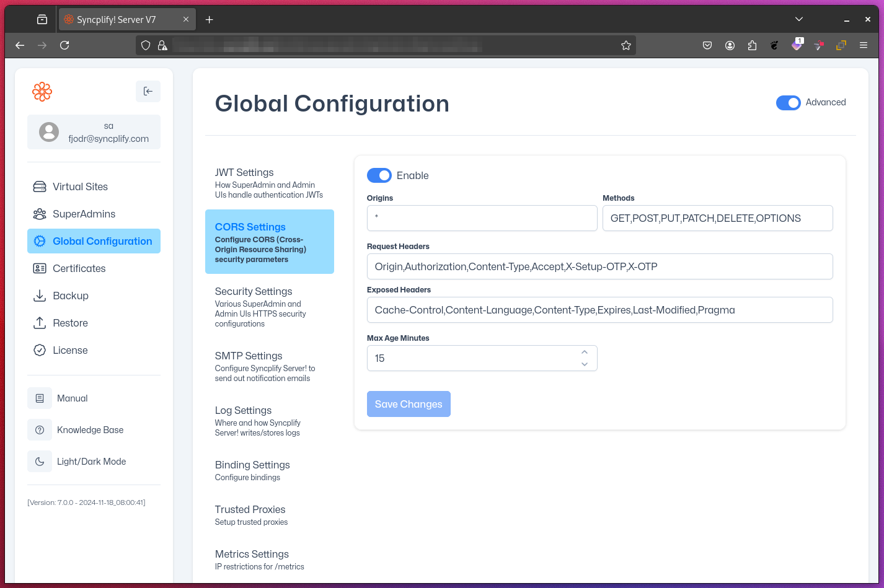Click the License checkmark badge icon
Screen dimensions: 884x588
(x=40, y=350)
